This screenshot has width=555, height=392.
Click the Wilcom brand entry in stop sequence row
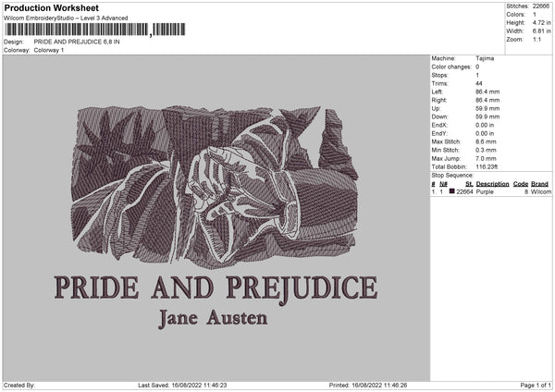pos(541,191)
